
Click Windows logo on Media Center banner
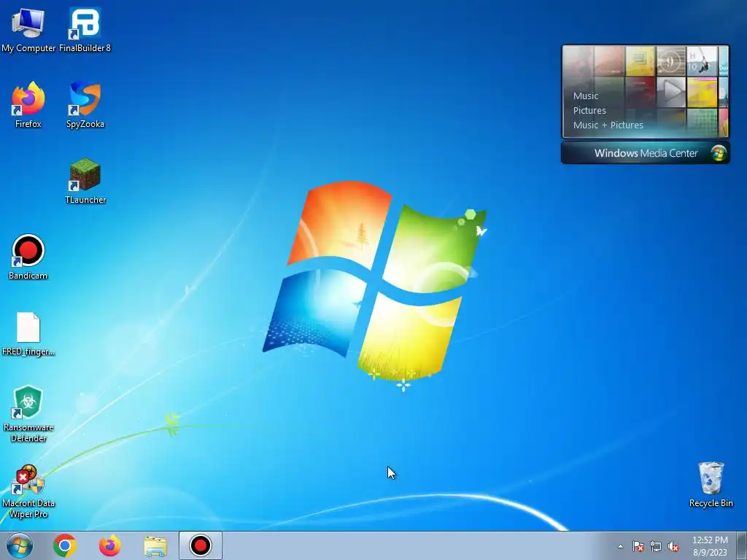pyautogui.click(x=719, y=153)
